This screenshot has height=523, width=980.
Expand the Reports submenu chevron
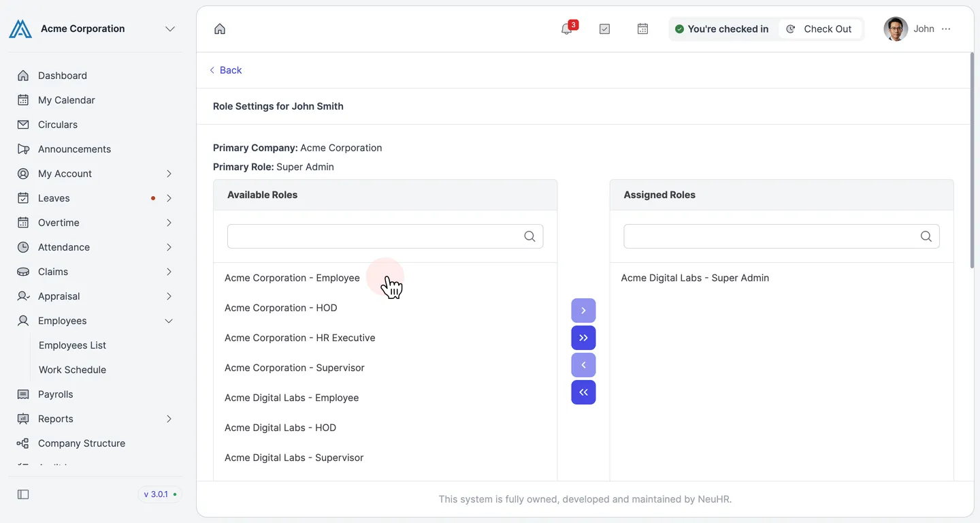pyautogui.click(x=169, y=419)
